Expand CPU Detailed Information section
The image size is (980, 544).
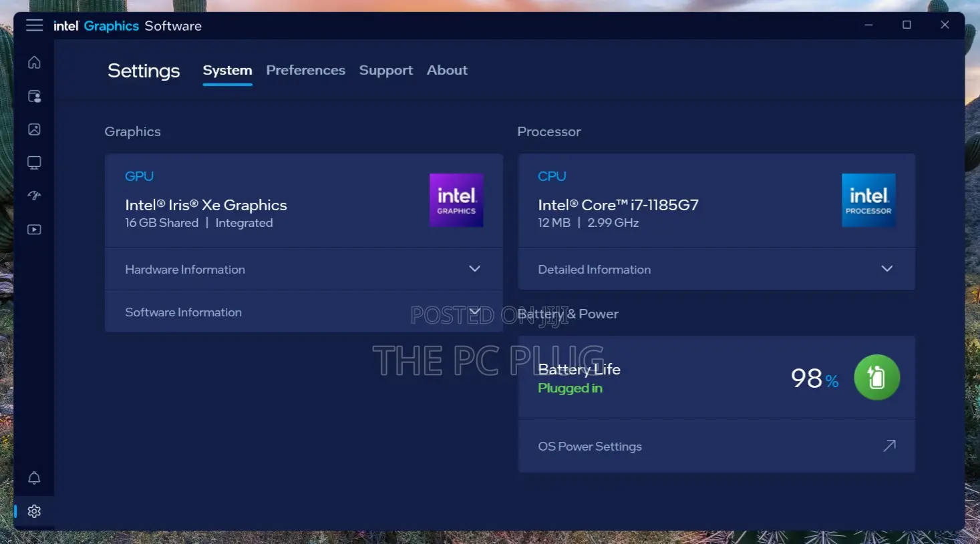[716, 269]
